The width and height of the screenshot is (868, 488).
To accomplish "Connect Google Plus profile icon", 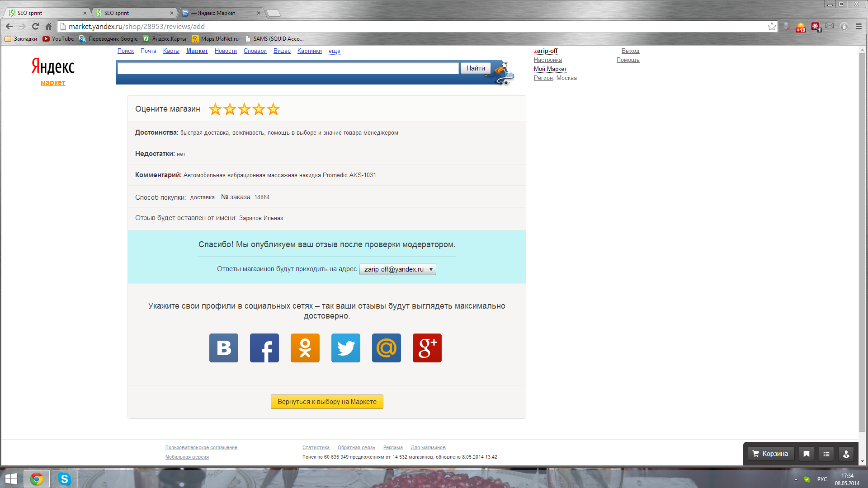I will click(x=427, y=348).
